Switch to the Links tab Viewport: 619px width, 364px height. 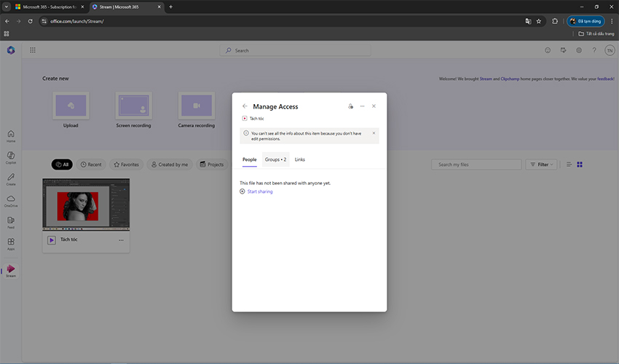tap(300, 159)
